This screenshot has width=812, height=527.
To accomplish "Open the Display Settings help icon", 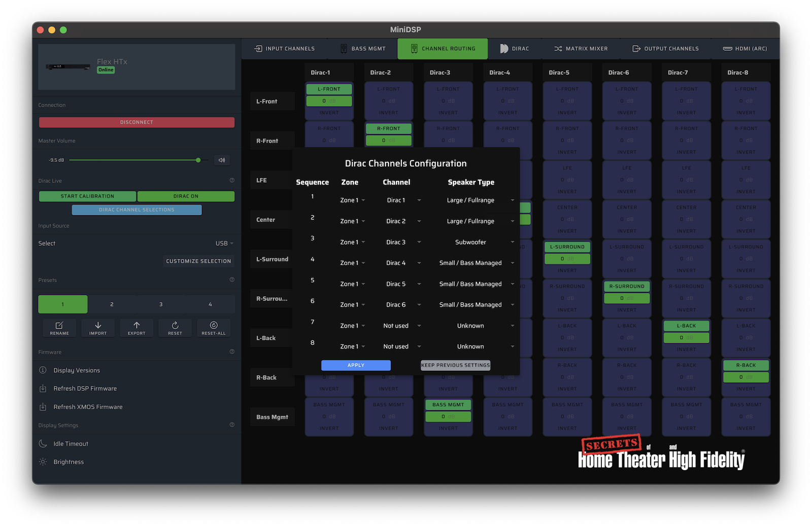I will tap(232, 424).
